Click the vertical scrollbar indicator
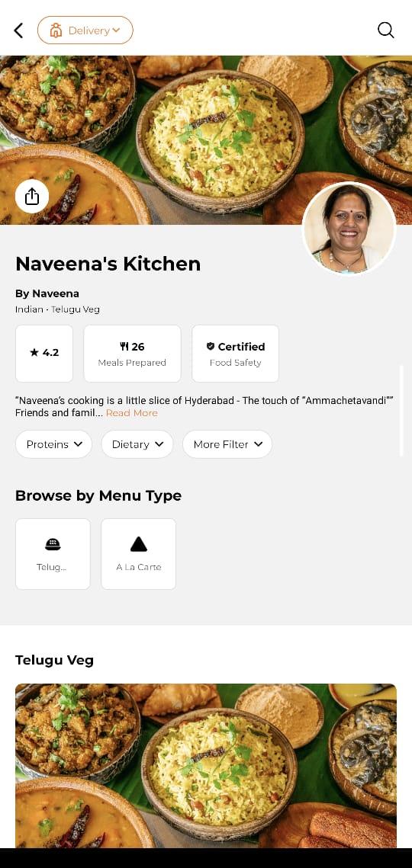412x868 pixels. point(401,410)
